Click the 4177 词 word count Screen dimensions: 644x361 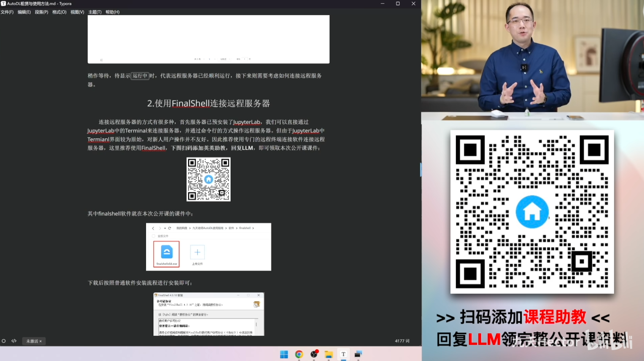coord(402,341)
